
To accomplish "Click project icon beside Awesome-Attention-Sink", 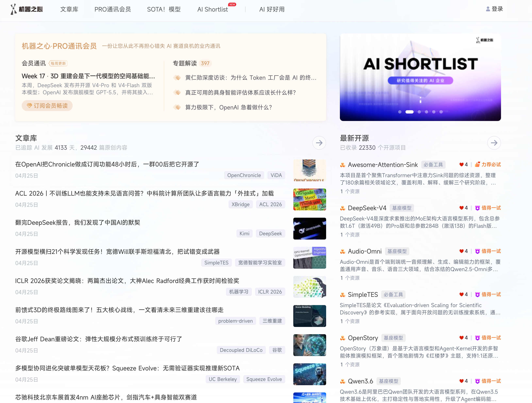I will [x=343, y=165].
